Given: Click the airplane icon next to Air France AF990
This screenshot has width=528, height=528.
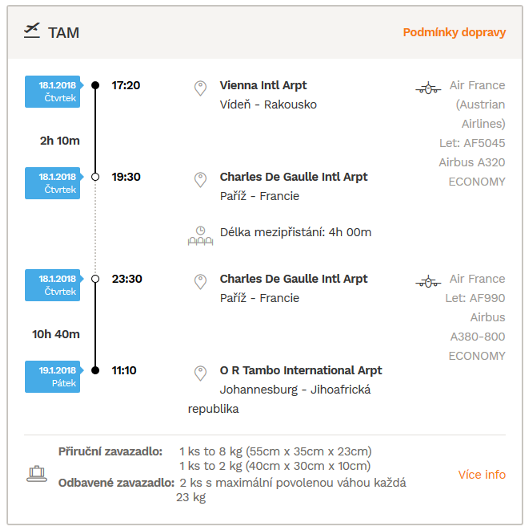Looking at the screenshot, I should pos(428,282).
